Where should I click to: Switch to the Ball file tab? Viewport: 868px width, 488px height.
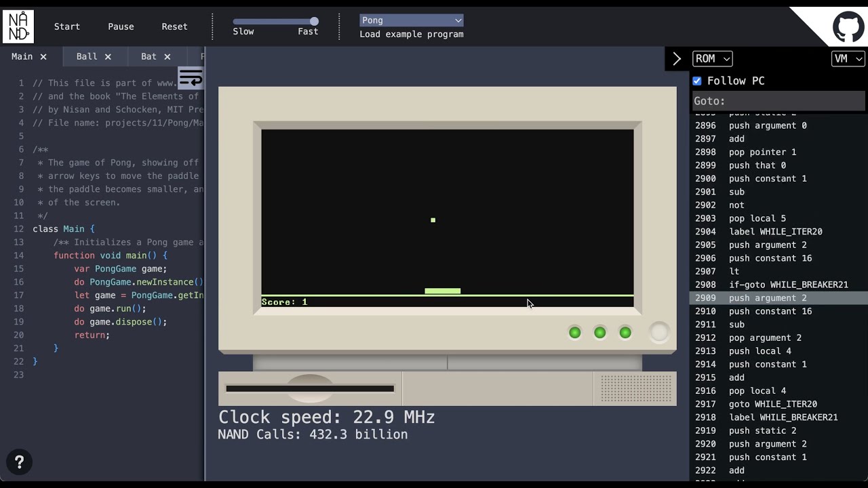coord(87,57)
